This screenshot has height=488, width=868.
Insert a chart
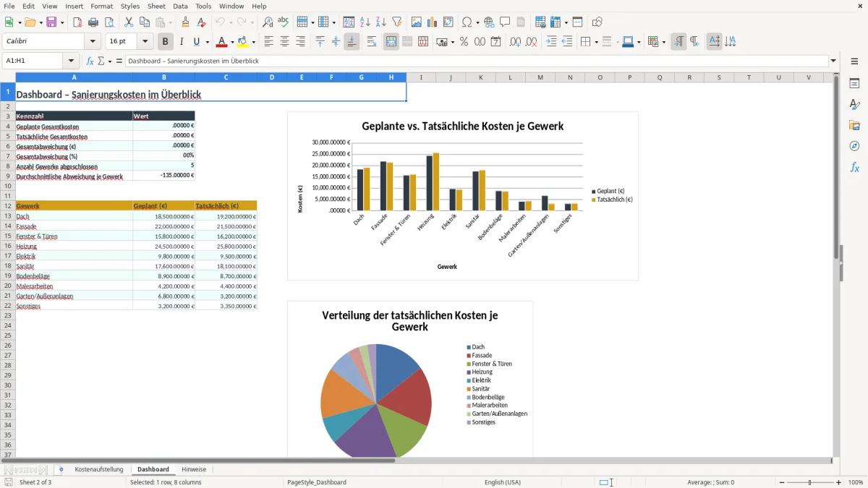coord(433,22)
